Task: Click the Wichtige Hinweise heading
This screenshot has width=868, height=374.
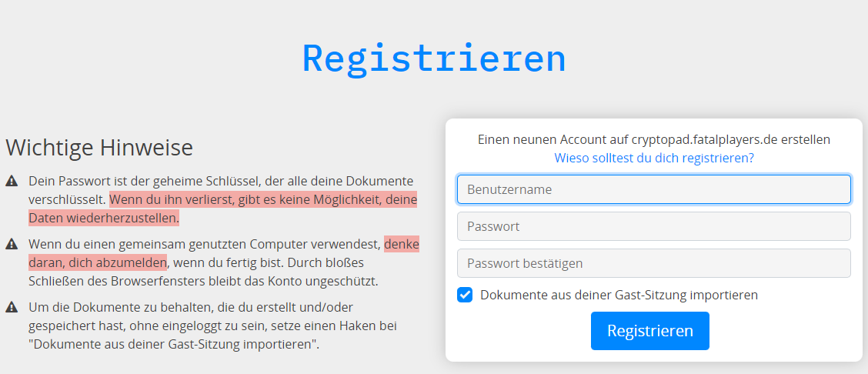Action: pos(99,148)
